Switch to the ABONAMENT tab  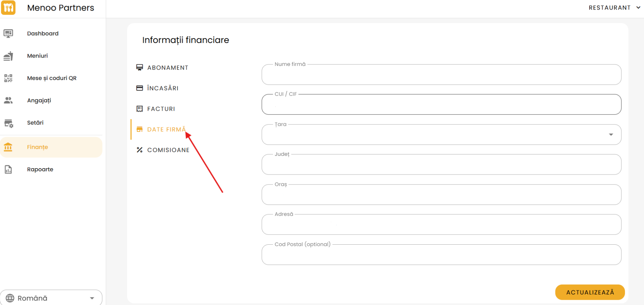[x=167, y=68]
